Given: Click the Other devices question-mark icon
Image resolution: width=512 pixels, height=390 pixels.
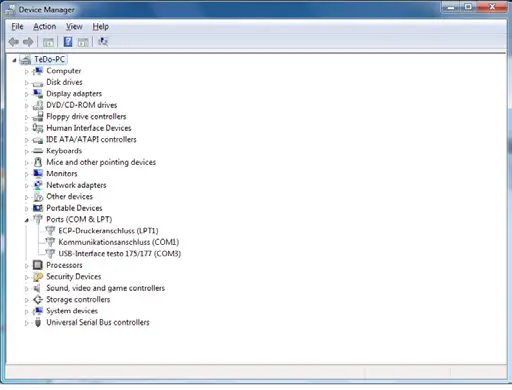Looking at the screenshot, I should [38, 197].
